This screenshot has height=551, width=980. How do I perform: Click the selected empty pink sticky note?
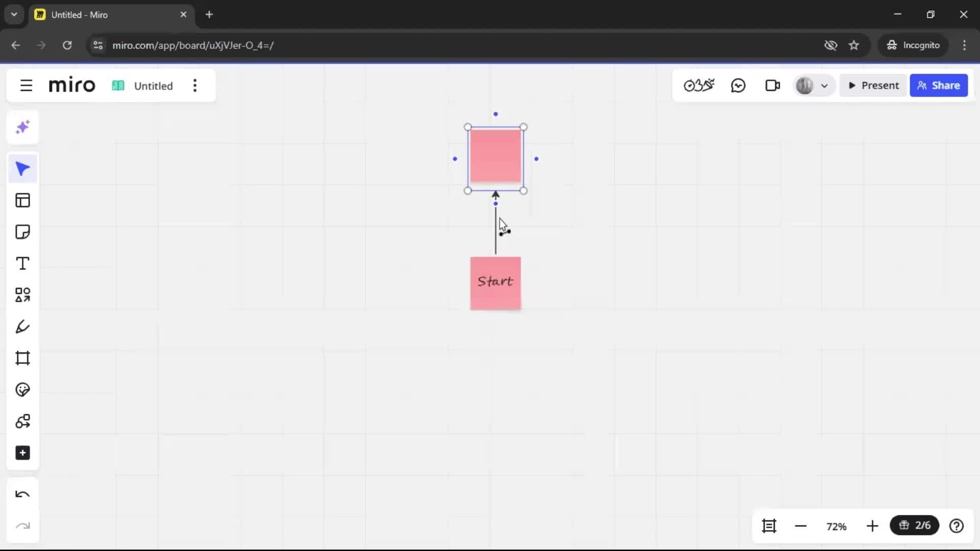(x=496, y=156)
